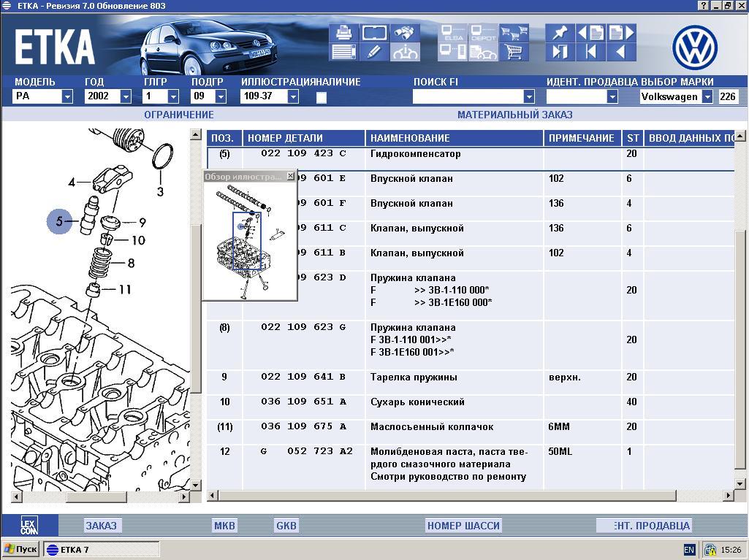Expand the ГОД dropdown showing 2002
Image resolution: width=749 pixels, height=560 pixels.
tap(126, 96)
